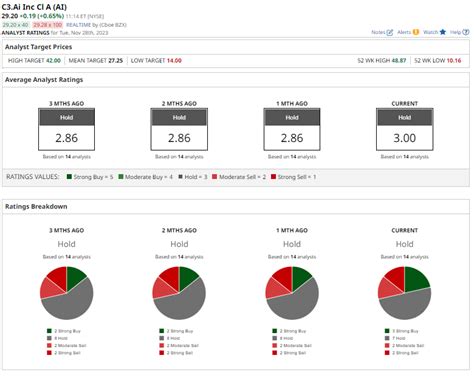Click the green 29.20 x 40 bid box
This screenshot has height=378, width=474.
click(x=15, y=25)
